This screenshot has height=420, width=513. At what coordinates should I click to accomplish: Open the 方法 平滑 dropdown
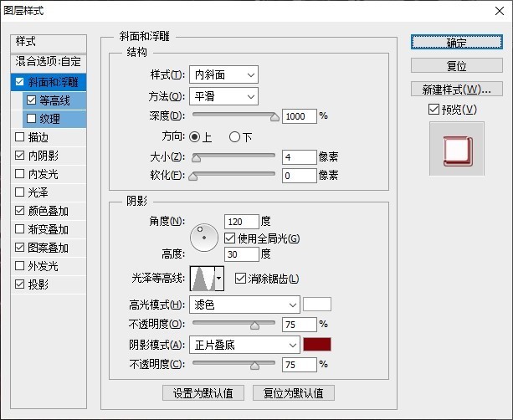pos(224,96)
